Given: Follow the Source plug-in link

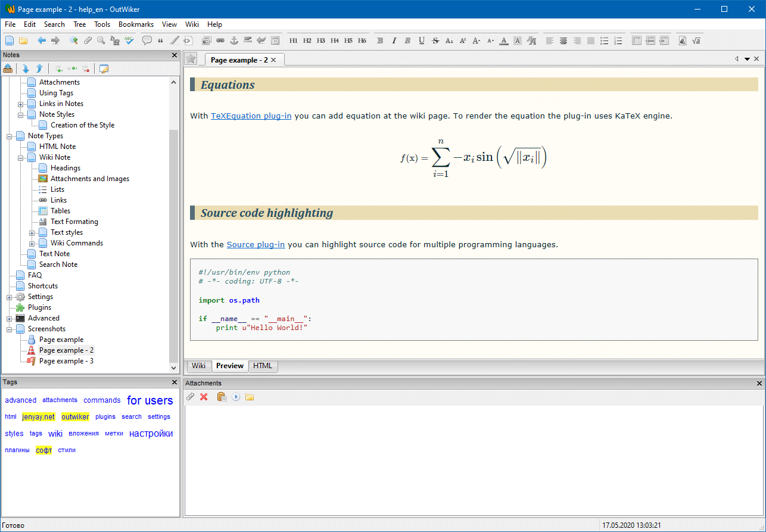Looking at the screenshot, I should (256, 244).
